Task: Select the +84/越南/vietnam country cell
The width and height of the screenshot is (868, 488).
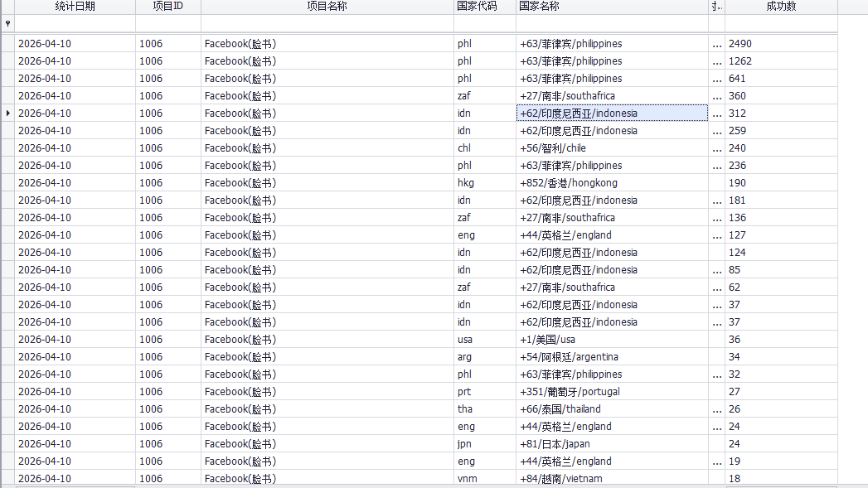Action: 613,479
